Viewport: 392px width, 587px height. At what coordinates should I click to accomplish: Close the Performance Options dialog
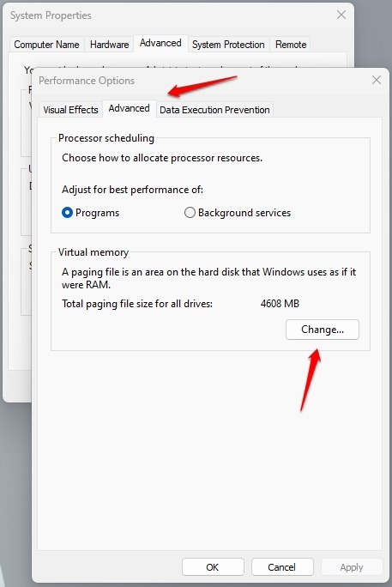tap(377, 80)
